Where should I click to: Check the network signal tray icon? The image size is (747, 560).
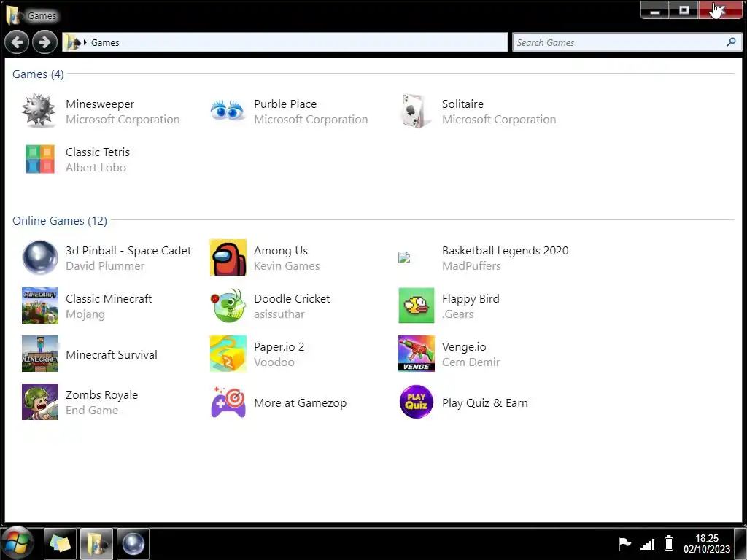coord(648,543)
